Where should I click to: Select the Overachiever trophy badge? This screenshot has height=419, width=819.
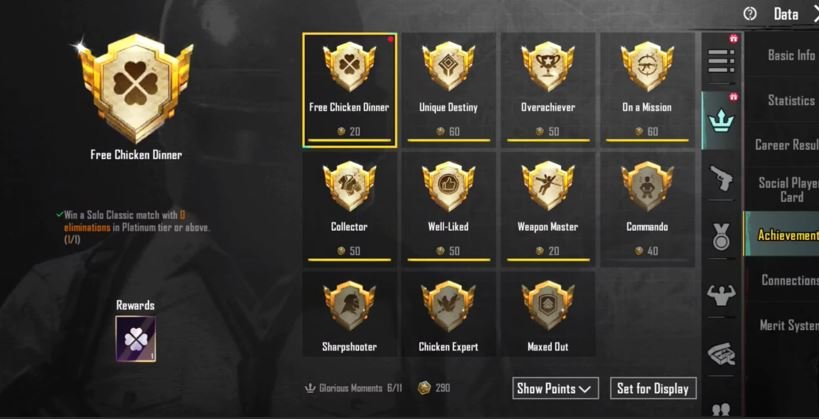(547, 90)
